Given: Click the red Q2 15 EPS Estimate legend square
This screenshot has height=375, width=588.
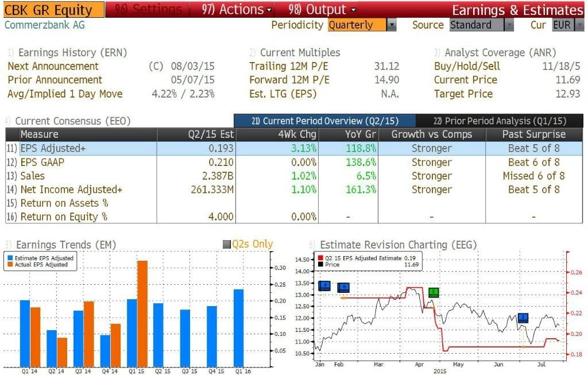Looking at the screenshot, I should point(320,258).
